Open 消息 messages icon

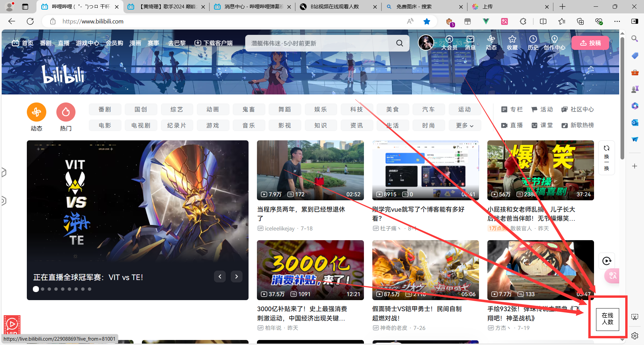470,43
